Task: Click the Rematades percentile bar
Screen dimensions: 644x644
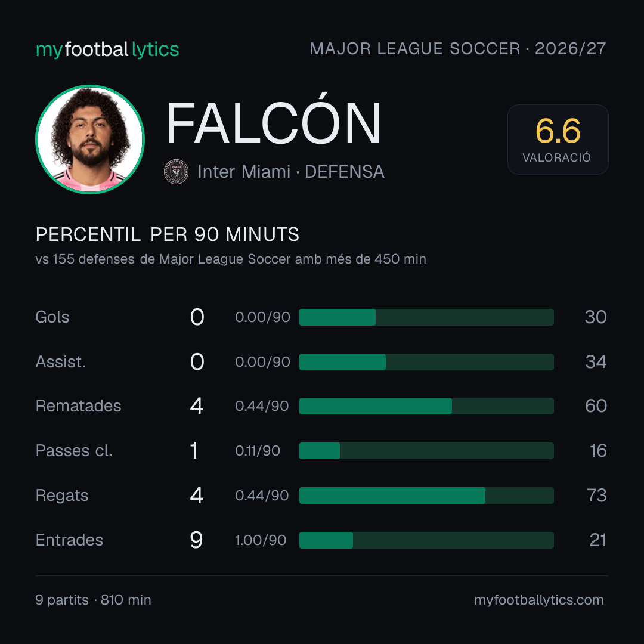Action: (426, 406)
